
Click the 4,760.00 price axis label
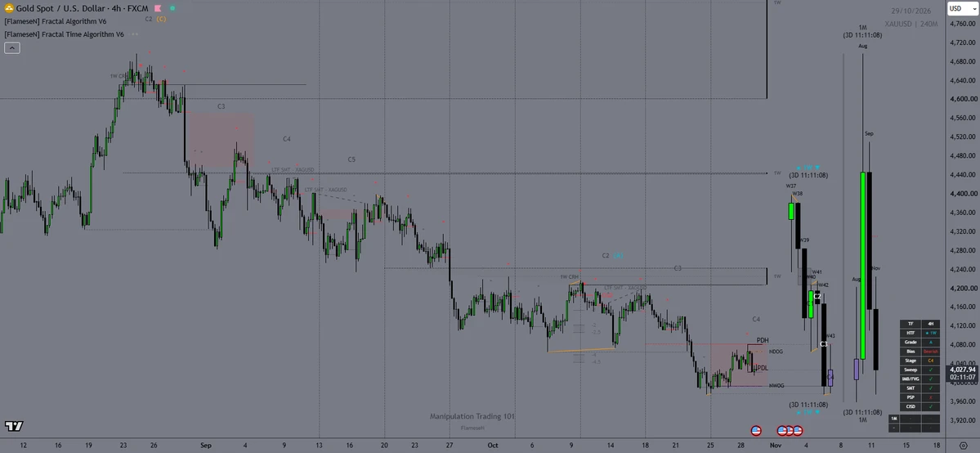click(x=962, y=24)
